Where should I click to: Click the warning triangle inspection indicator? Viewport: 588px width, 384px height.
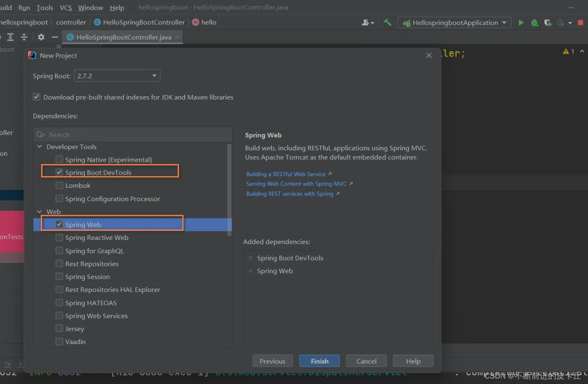click(566, 51)
